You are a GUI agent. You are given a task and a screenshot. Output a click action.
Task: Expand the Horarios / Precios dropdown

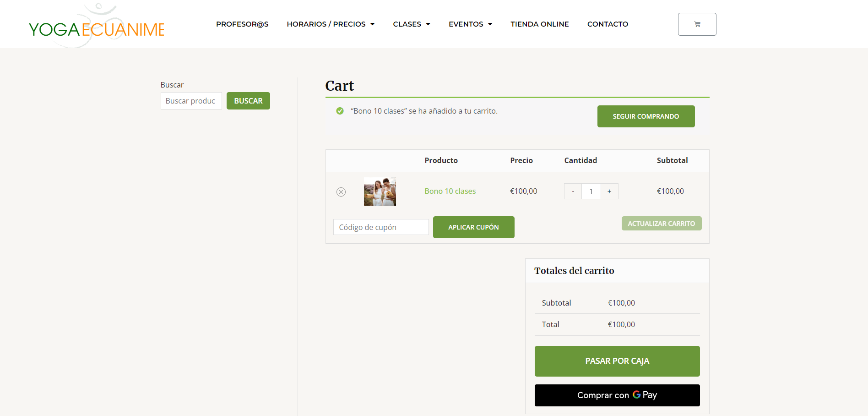point(331,24)
